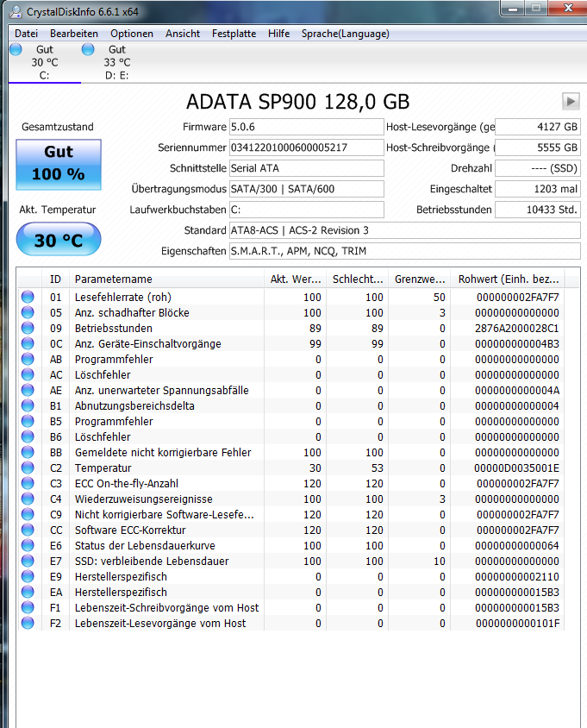
Task: Click status orb for ECC On-the-fly-Anzahl row
Action: point(28,483)
